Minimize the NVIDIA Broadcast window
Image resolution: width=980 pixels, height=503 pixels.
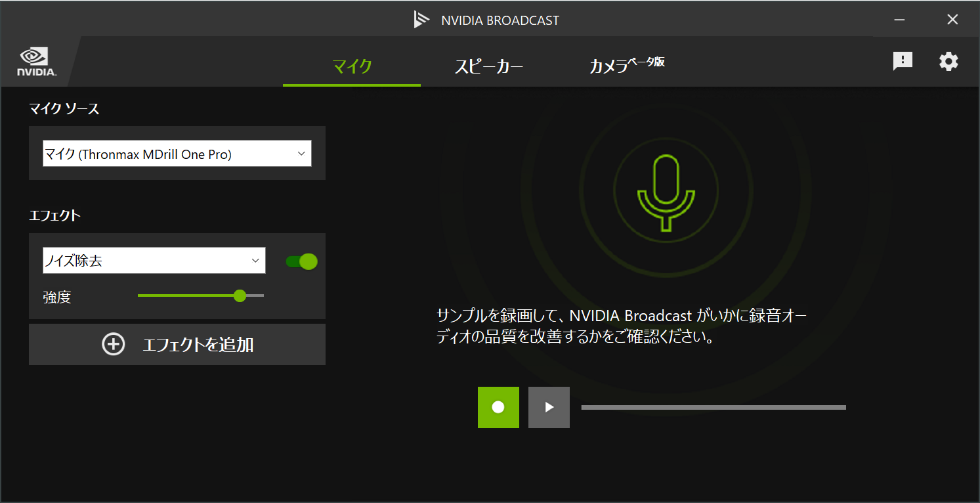[901, 20]
